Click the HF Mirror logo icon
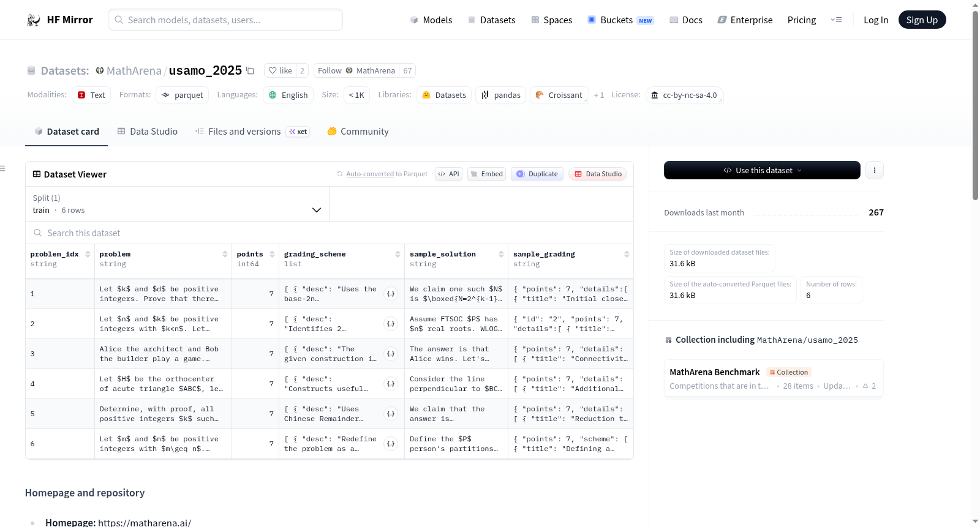Screen dimensions: 980x527 (34, 20)
